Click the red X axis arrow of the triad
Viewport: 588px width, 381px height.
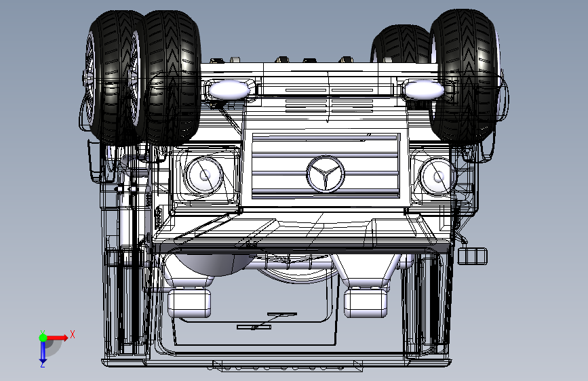[58, 338]
